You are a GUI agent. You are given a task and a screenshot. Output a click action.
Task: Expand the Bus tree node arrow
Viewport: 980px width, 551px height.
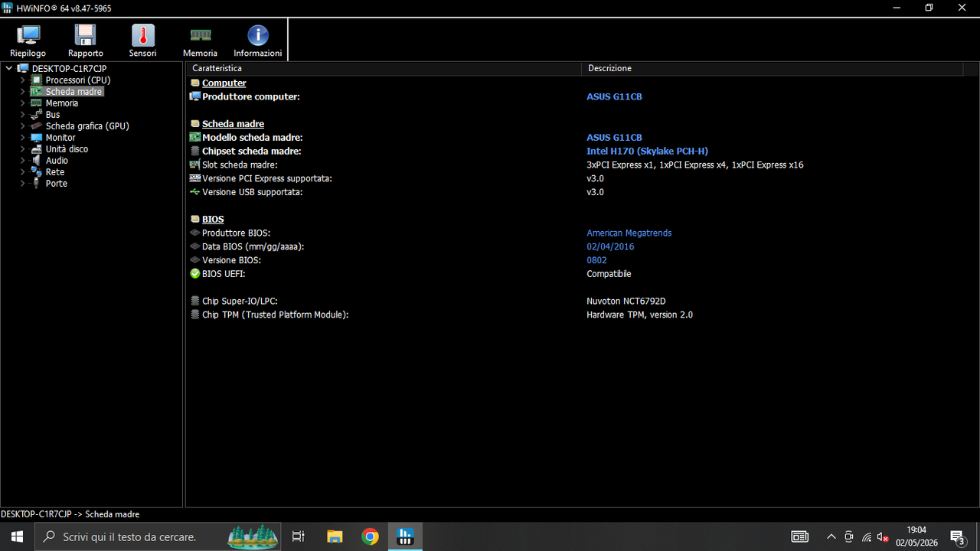23,115
